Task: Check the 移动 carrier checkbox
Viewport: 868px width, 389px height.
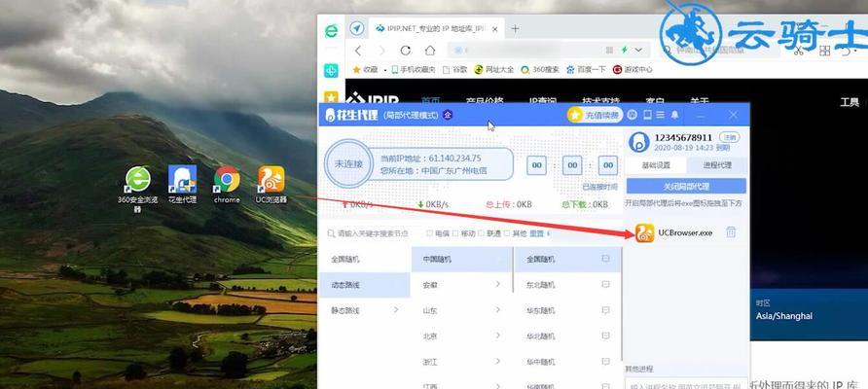Action: click(x=455, y=233)
